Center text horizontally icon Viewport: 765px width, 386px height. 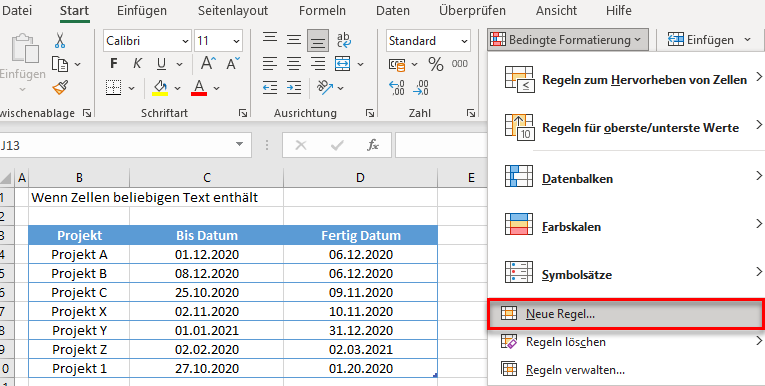(294, 63)
